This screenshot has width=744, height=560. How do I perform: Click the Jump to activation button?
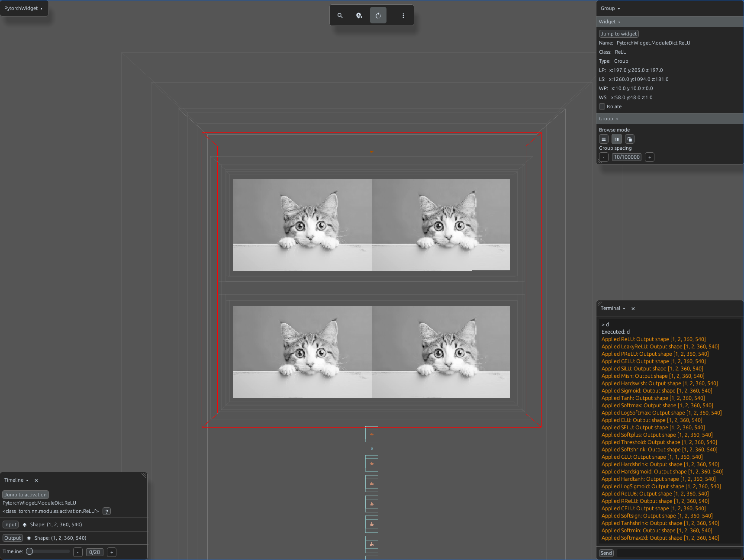[26, 495]
